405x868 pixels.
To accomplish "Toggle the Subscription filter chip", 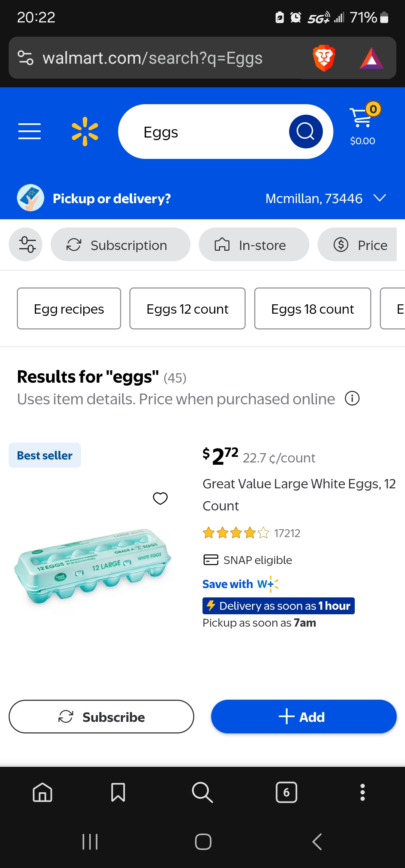I will (120, 245).
